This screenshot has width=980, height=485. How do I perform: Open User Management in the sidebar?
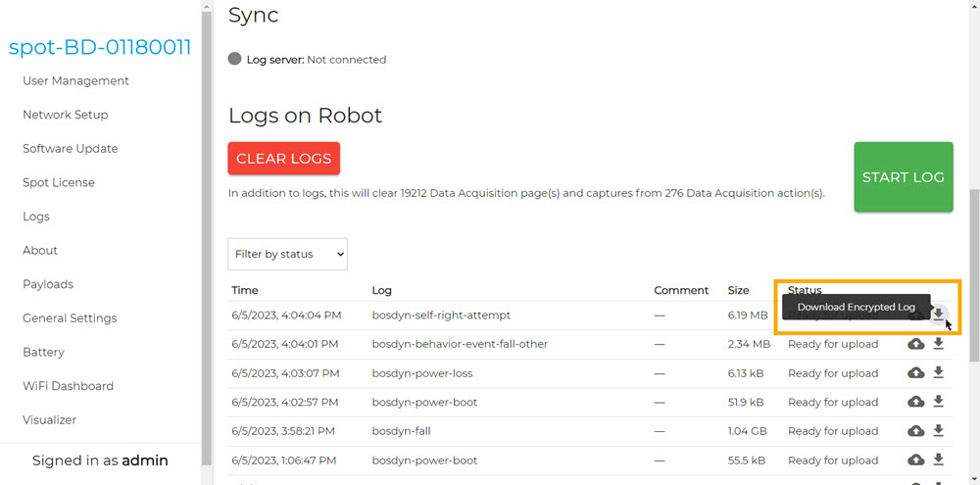point(75,81)
